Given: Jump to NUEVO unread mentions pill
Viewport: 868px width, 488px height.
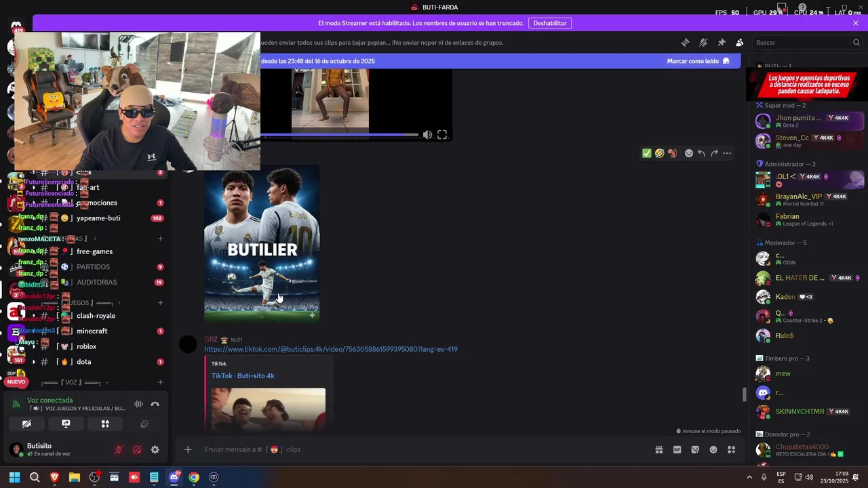Looking at the screenshot, I should 16,382.
